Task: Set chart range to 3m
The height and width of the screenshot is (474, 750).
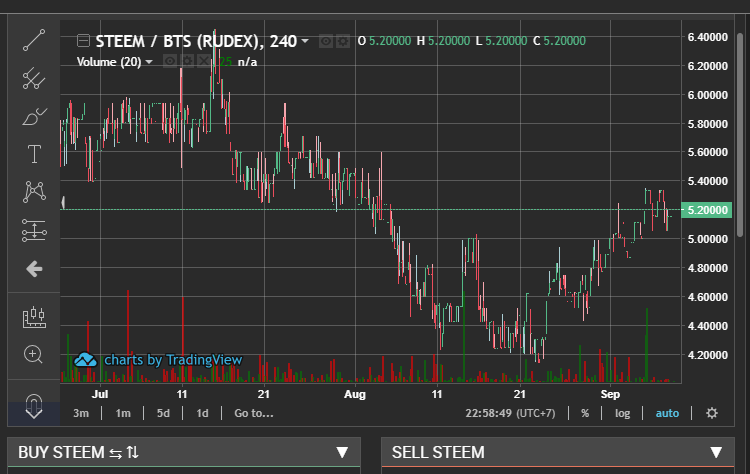Action: pos(81,413)
